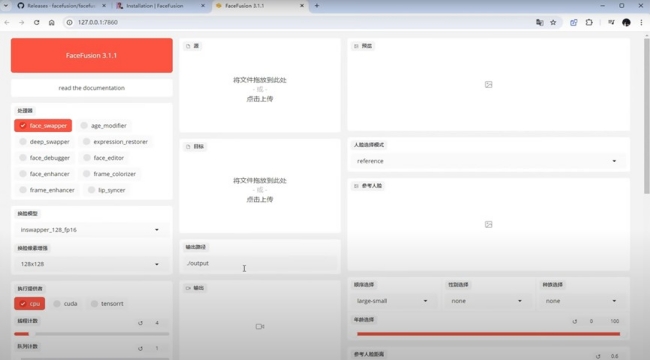650x360 pixels.
Task: Reset the queue count slider value
Action: (x=141, y=348)
